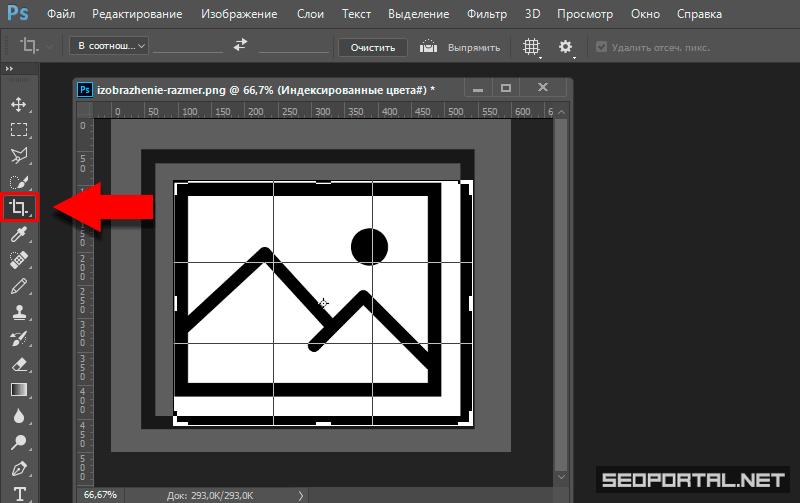The width and height of the screenshot is (800, 503).
Task: Expand the crop settings gear menu
Action: coord(566,47)
